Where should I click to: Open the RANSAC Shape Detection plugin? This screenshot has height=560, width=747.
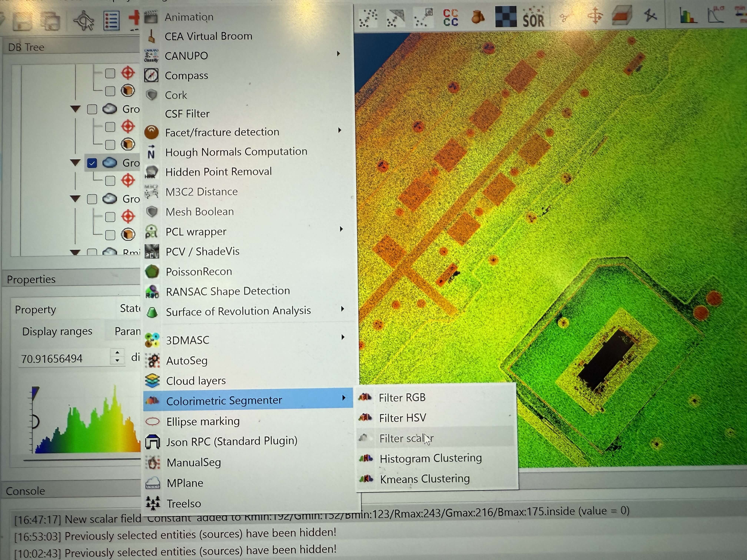pyautogui.click(x=228, y=291)
